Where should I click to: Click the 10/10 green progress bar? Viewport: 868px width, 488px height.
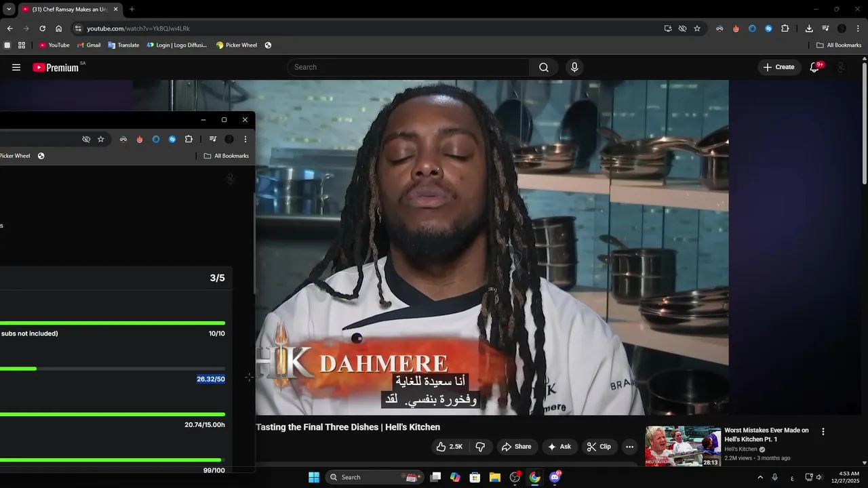pyautogui.click(x=113, y=323)
